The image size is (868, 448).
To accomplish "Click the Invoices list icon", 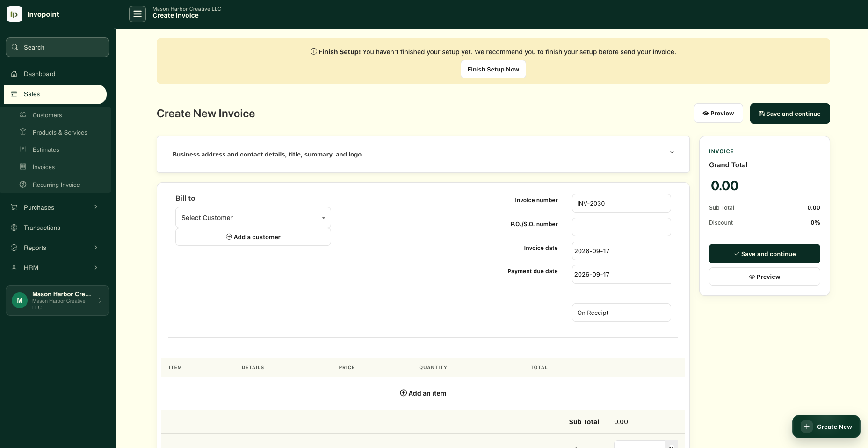I will coord(23,167).
